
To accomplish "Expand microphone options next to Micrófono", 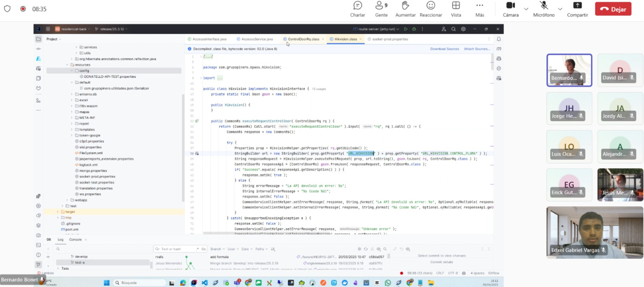I will point(560,9).
